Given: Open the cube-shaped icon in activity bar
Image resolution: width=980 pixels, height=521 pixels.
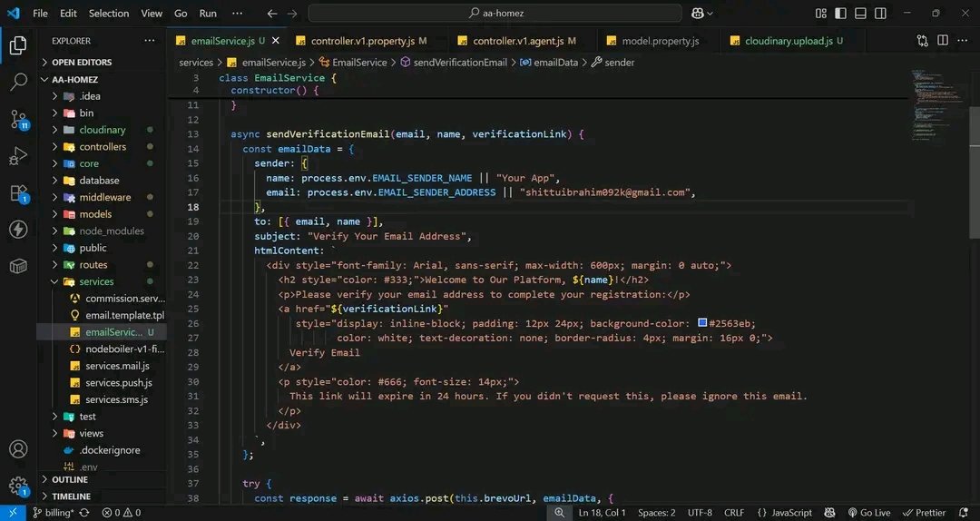Looking at the screenshot, I should [18, 267].
